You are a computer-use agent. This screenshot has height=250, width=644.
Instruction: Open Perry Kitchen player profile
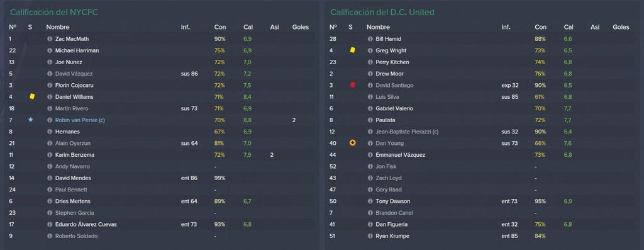point(392,62)
